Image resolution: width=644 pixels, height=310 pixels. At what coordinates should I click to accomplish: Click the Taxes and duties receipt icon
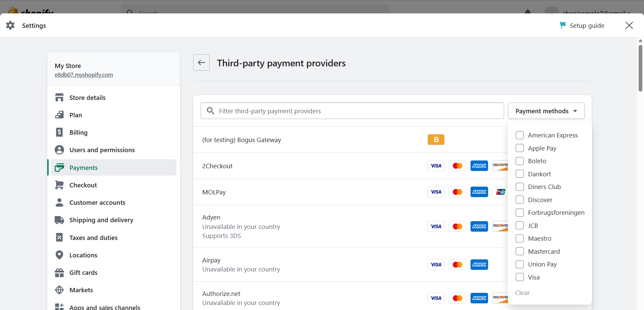click(x=59, y=238)
